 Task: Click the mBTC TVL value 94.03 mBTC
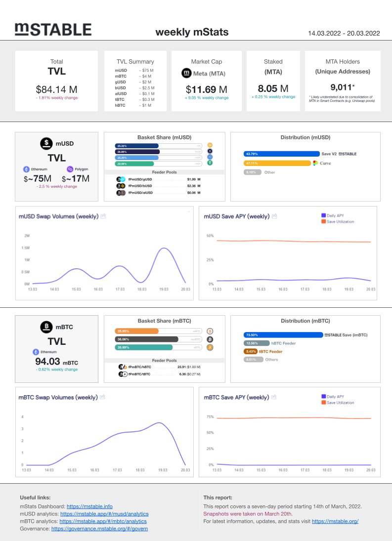click(56, 361)
